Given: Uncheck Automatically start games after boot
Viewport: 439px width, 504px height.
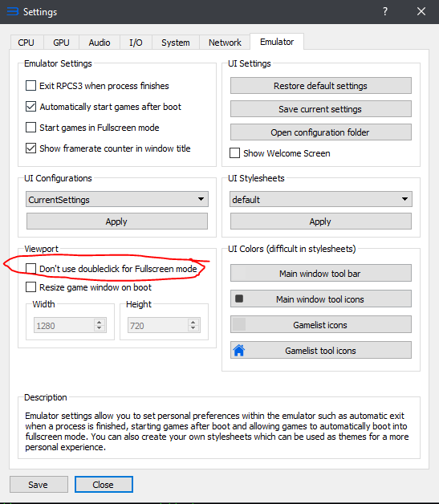Looking at the screenshot, I should 30,107.
